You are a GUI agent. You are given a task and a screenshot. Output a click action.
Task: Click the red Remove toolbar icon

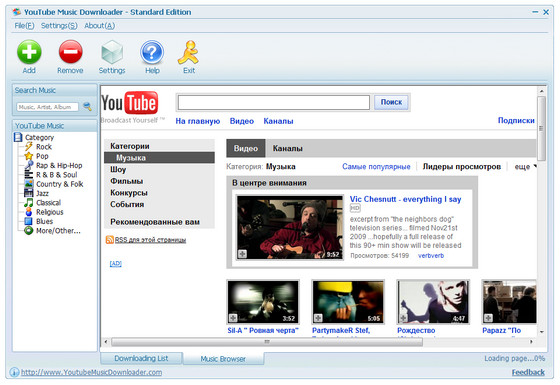70,52
